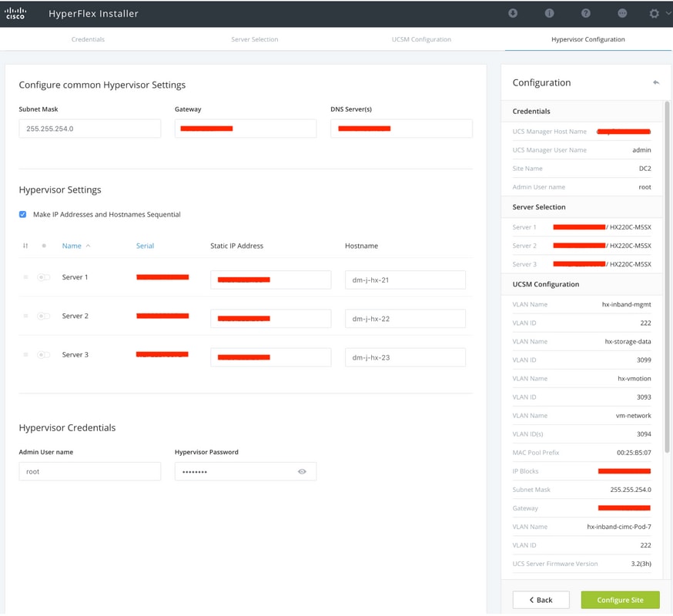Click the Static IP Address column header

237,246
